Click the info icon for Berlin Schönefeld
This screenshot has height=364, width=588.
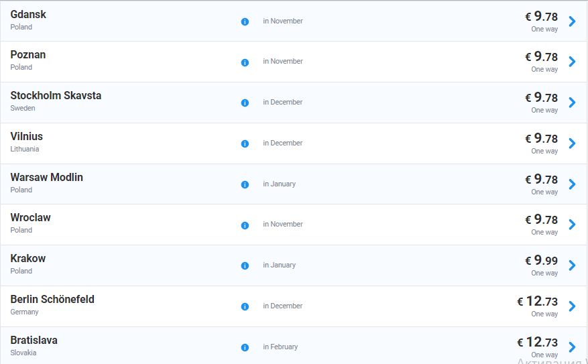pos(245,306)
